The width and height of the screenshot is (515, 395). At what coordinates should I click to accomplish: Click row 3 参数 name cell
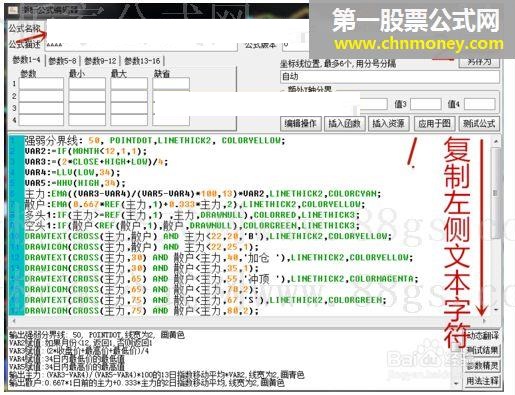(x=41, y=108)
